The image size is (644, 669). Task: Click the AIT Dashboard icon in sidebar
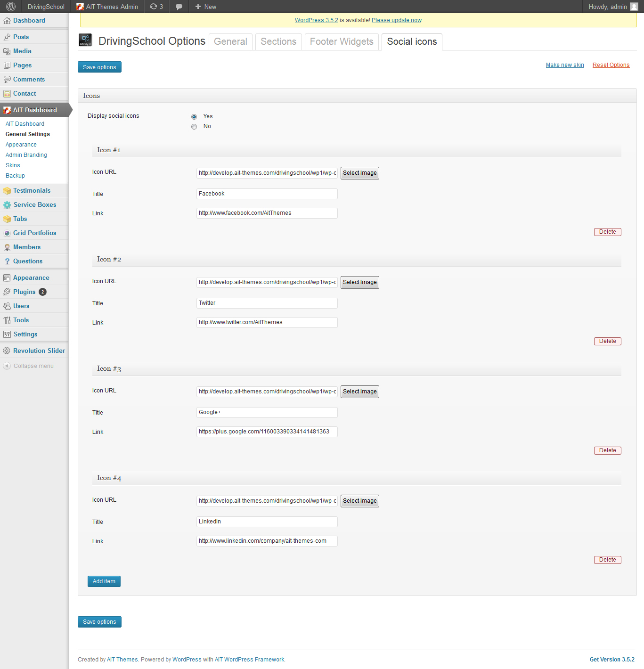pos(7,110)
